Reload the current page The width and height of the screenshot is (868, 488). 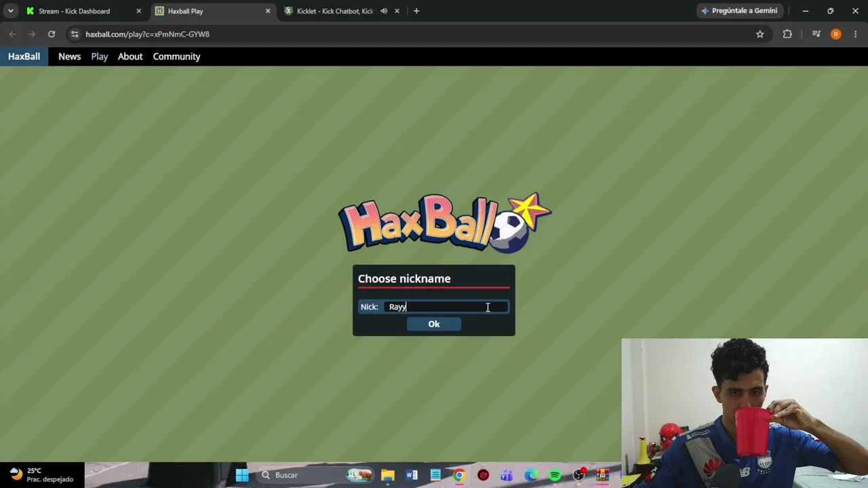[52, 34]
